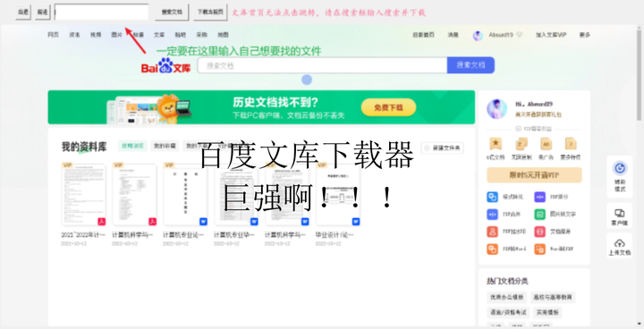Open the PDF合并 tool icon
The image size is (644, 329).
[493, 215]
